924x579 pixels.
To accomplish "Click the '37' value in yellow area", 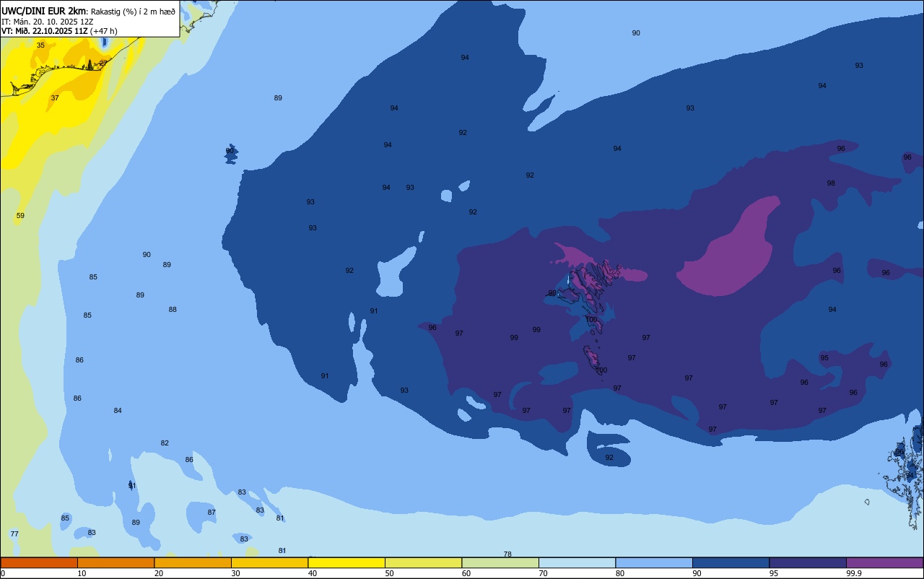I will (x=55, y=97).
